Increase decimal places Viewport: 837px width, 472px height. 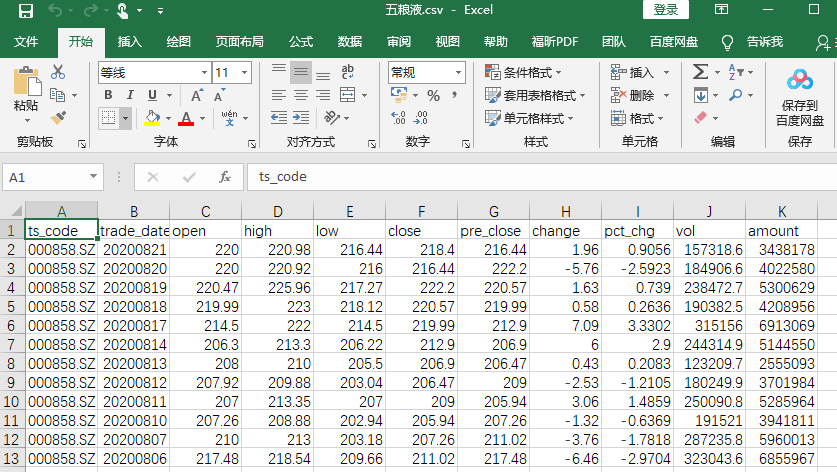(x=398, y=118)
